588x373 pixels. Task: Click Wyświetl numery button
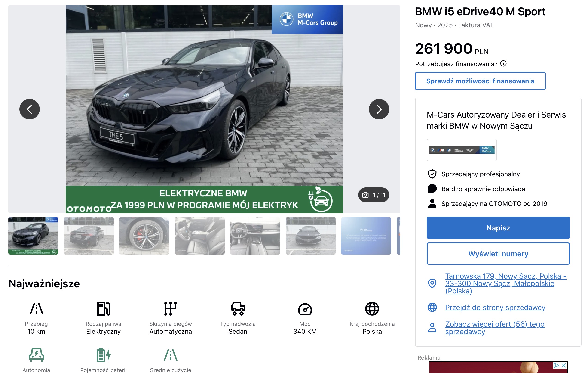pyautogui.click(x=498, y=253)
